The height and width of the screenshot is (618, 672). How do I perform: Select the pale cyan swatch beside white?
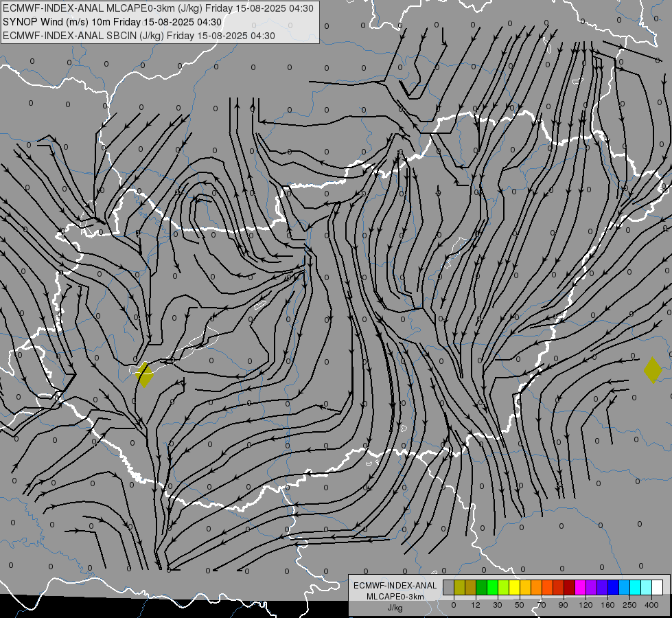coord(647,588)
